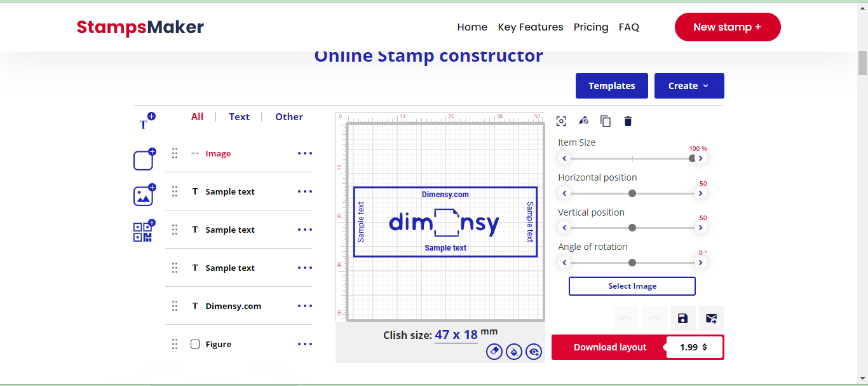The height and width of the screenshot is (386, 868).
Task: Click the Angle of rotation slider handle
Action: tap(632, 263)
